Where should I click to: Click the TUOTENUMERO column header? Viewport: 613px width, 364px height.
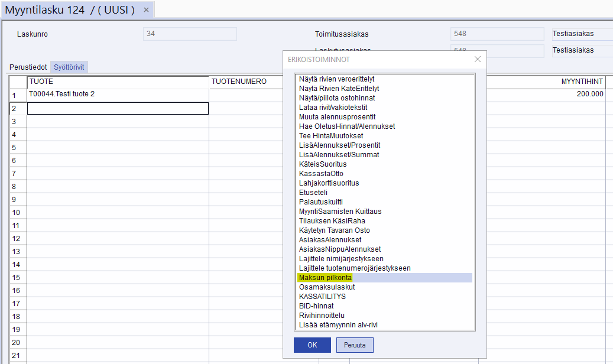(238, 82)
